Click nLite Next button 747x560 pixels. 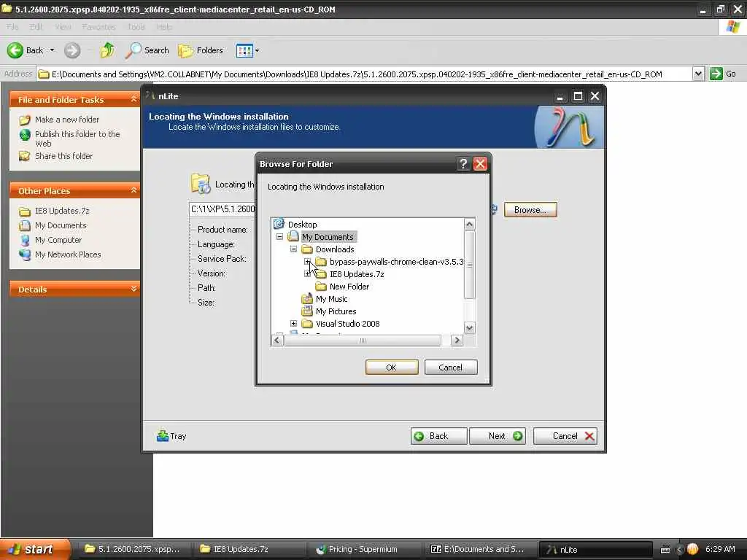pyautogui.click(x=498, y=436)
